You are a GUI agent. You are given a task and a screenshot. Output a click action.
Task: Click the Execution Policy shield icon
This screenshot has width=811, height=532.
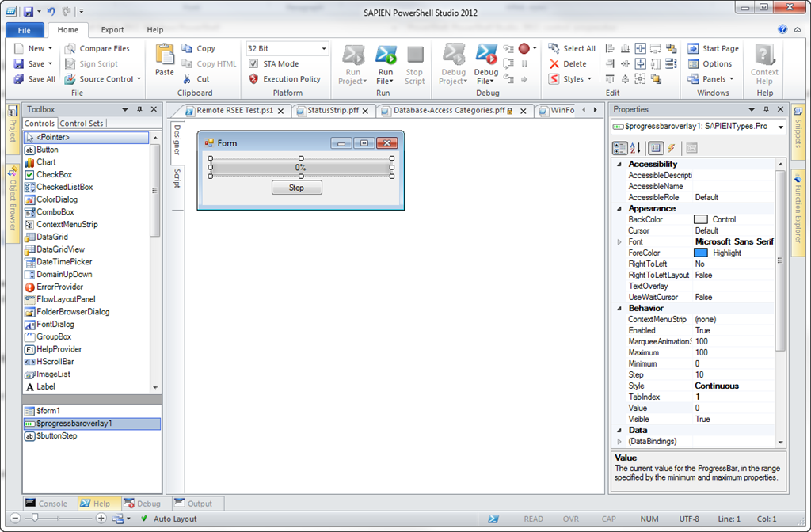pyautogui.click(x=253, y=79)
